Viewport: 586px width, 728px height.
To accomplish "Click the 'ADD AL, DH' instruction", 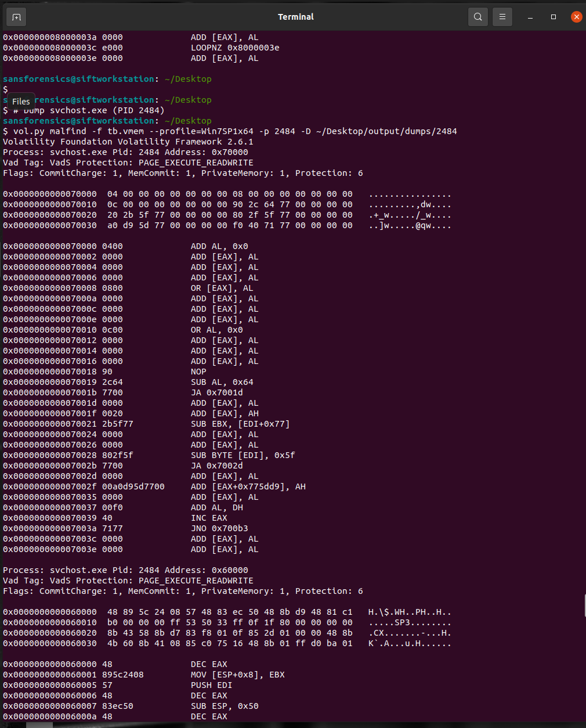I will (217, 507).
